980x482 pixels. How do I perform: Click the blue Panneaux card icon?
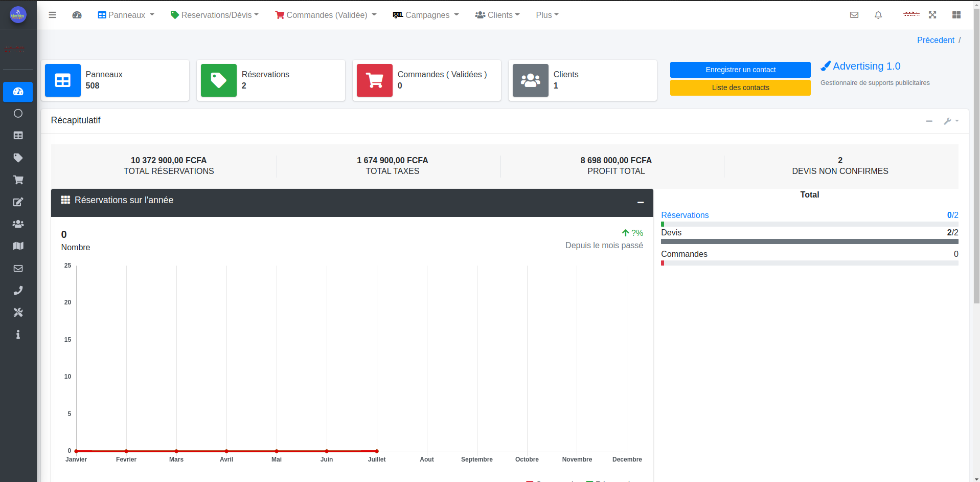[63, 80]
